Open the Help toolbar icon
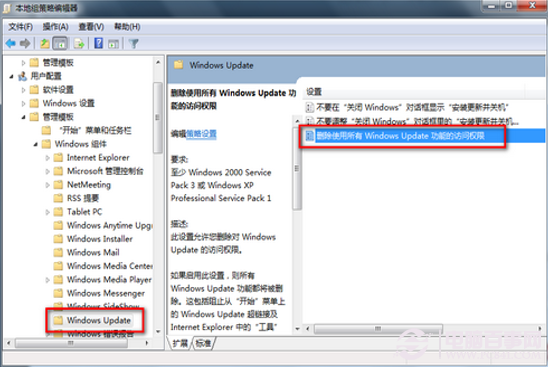The height and width of the screenshot is (367, 548). click(99, 43)
